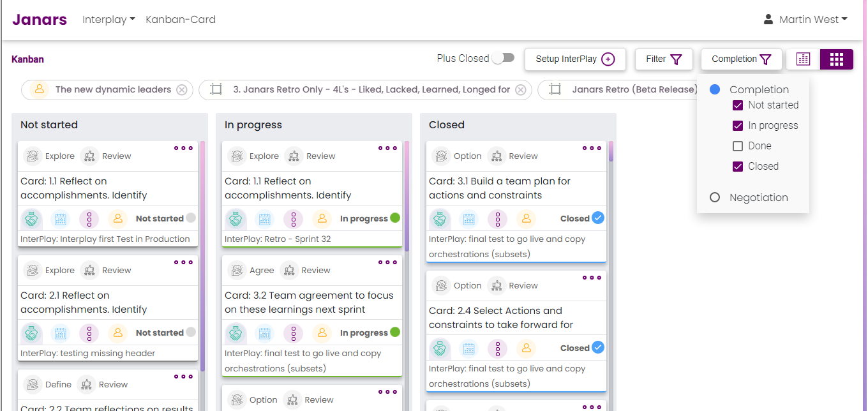Click the Setup InterPlay button
This screenshot has width=868, height=411.
(575, 59)
